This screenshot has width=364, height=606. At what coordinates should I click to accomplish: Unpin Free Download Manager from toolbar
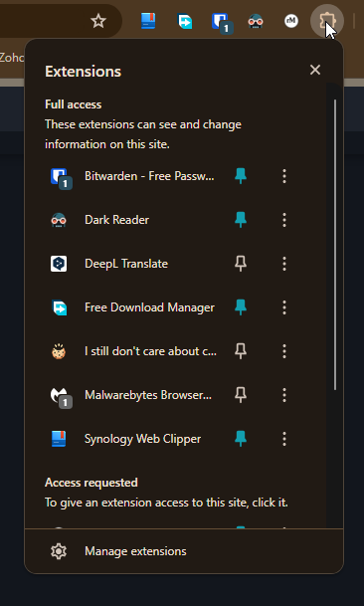(x=241, y=307)
